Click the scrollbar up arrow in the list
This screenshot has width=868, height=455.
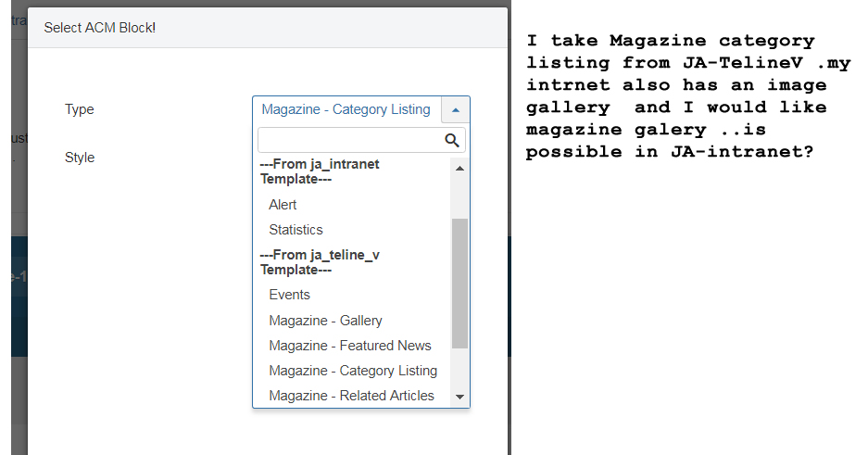(x=459, y=169)
